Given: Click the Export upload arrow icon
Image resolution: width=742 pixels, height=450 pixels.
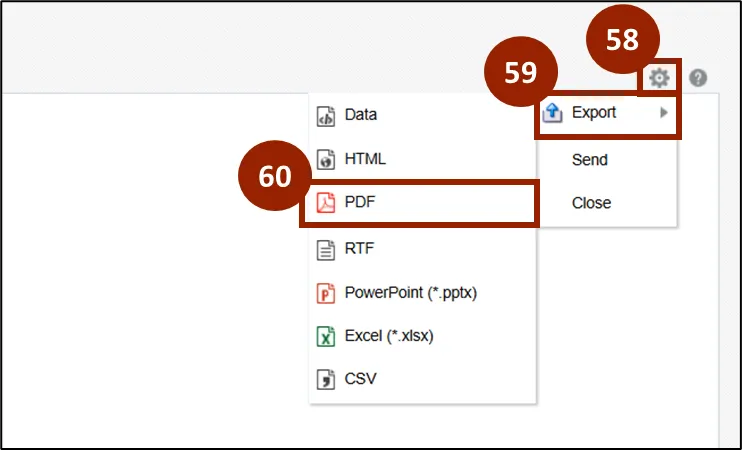Looking at the screenshot, I should pyautogui.click(x=552, y=113).
